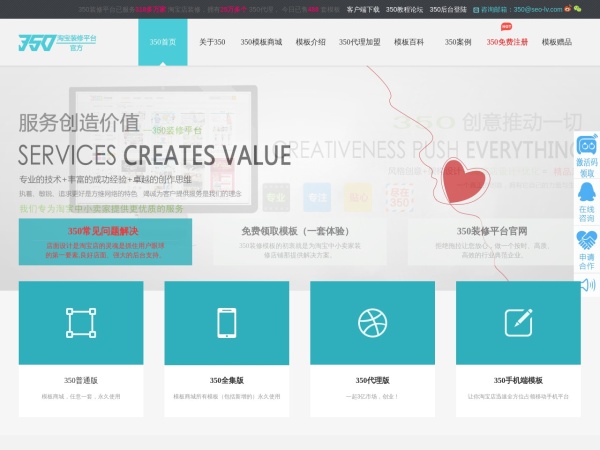The width and height of the screenshot is (600, 450).
Task: Click the 350教程论坛 link
Action: 404,9
